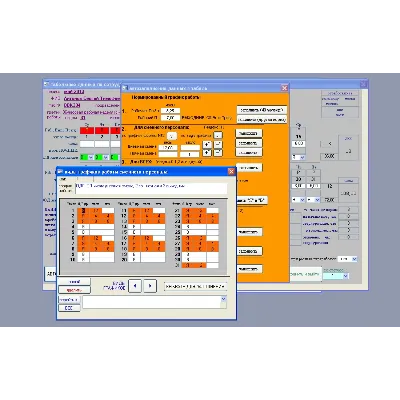Screen dimensions: 400x400
Task: Click small square button at right of section 2
Action: coord(218,135)
